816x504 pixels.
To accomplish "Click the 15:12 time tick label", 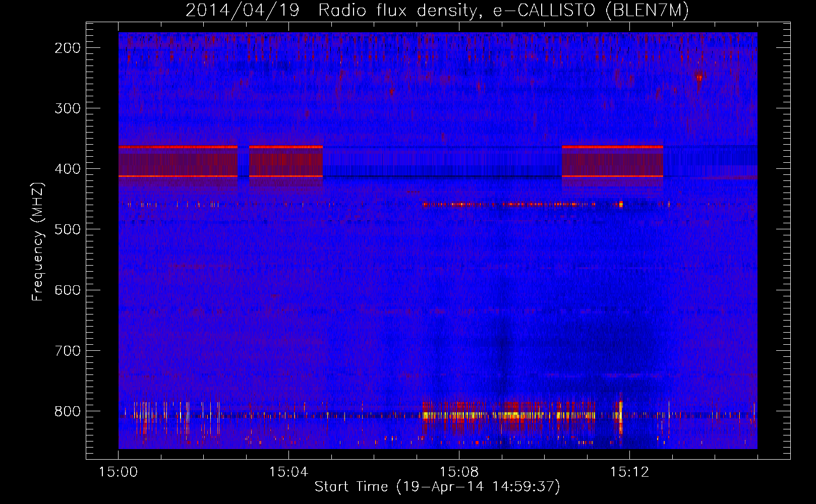I will tap(629, 472).
